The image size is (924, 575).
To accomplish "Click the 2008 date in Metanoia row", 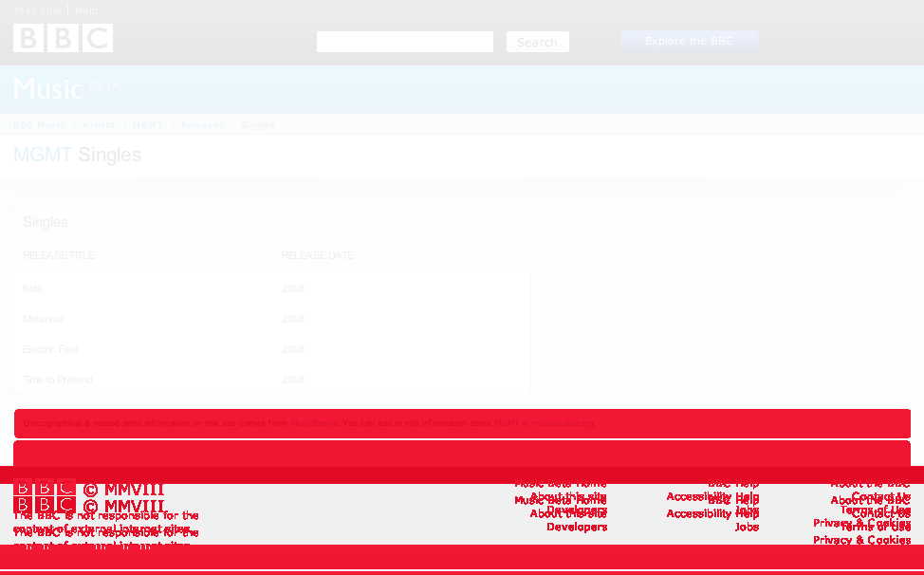I will click(293, 319).
